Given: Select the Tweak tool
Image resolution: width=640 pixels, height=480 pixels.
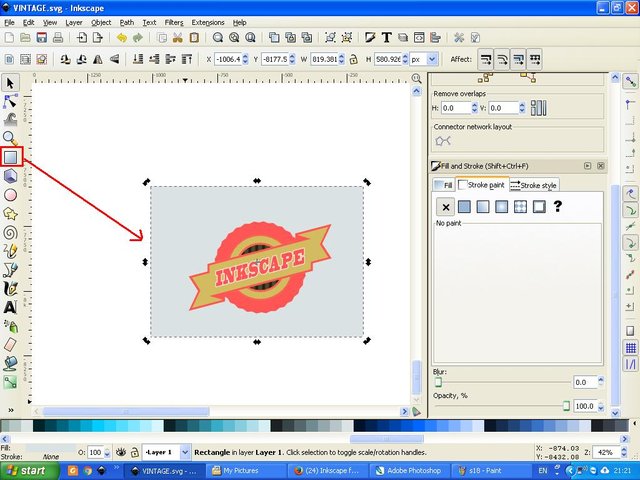Looking at the screenshot, I should [10, 119].
